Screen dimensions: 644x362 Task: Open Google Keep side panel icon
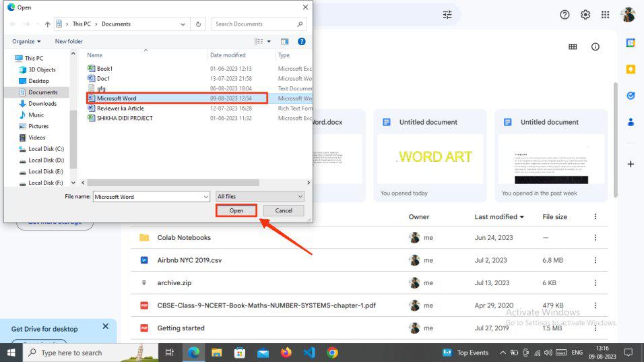[631, 69]
